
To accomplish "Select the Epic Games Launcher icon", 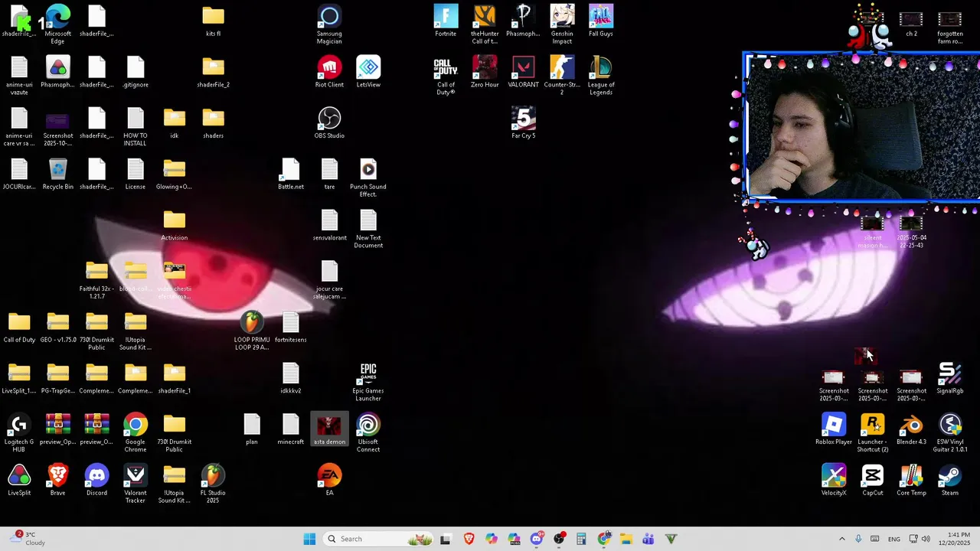I will point(368,381).
